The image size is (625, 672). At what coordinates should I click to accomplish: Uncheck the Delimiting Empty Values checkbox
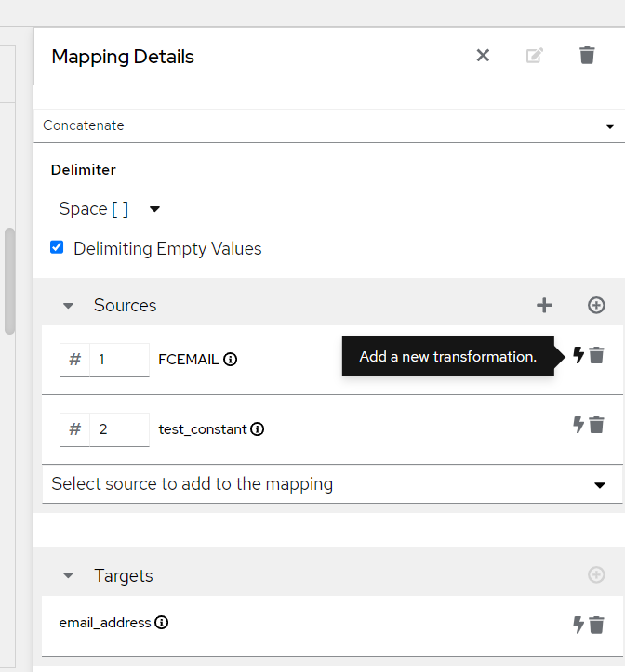click(x=57, y=248)
